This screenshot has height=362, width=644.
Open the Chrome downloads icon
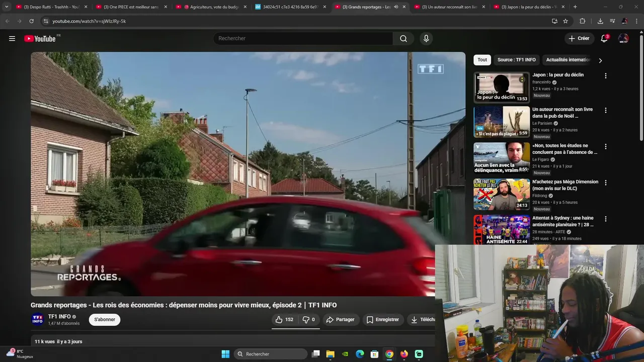(x=600, y=21)
